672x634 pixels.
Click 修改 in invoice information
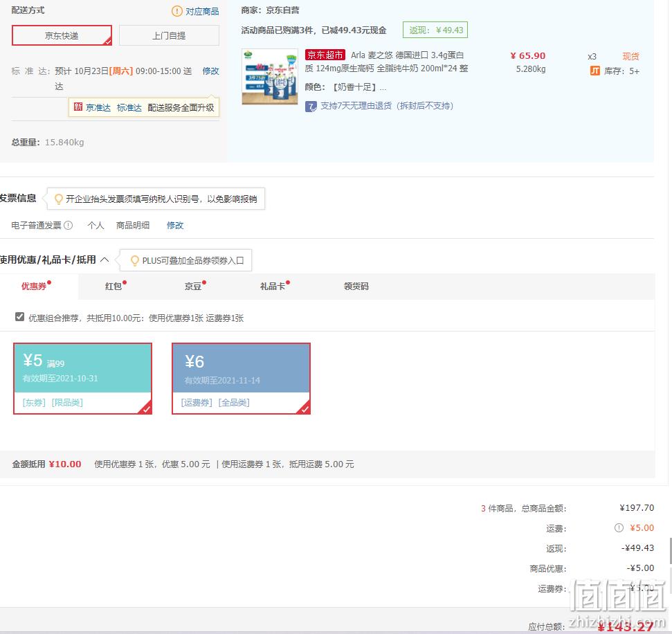(x=175, y=226)
